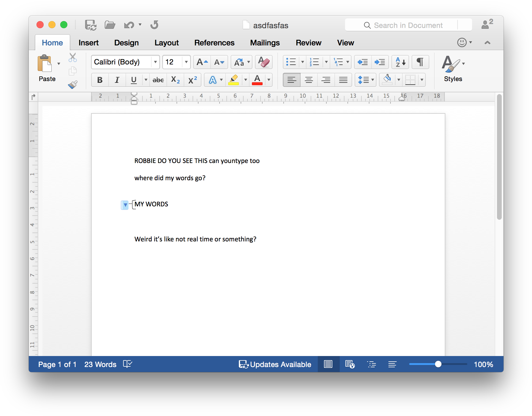Viewport: 532px width, 416px height.
Task: Click the Increase Font Size icon
Action: pyautogui.click(x=202, y=62)
